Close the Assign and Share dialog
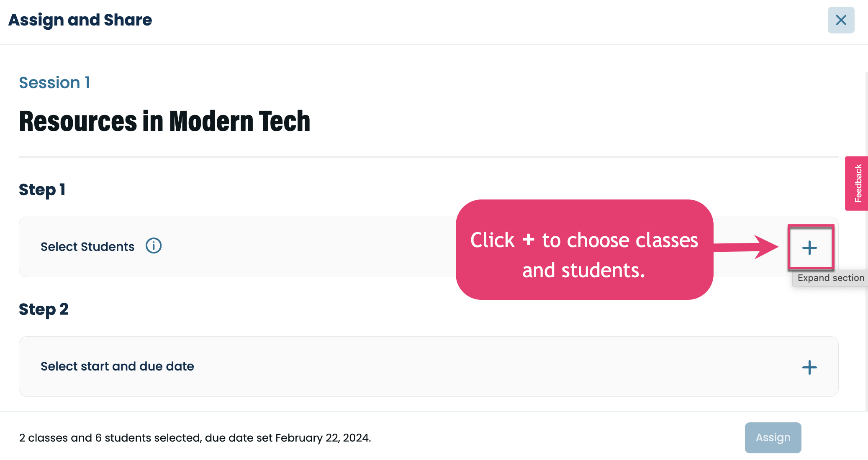 coord(841,20)
